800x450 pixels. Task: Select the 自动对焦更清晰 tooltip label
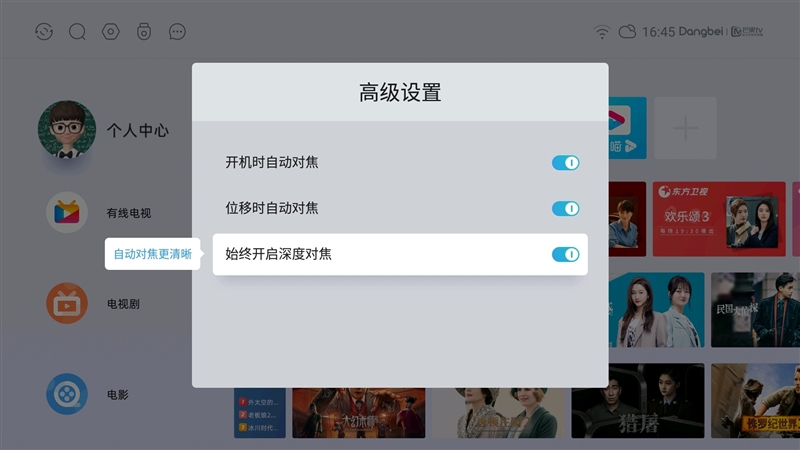(x=152, y=254)
